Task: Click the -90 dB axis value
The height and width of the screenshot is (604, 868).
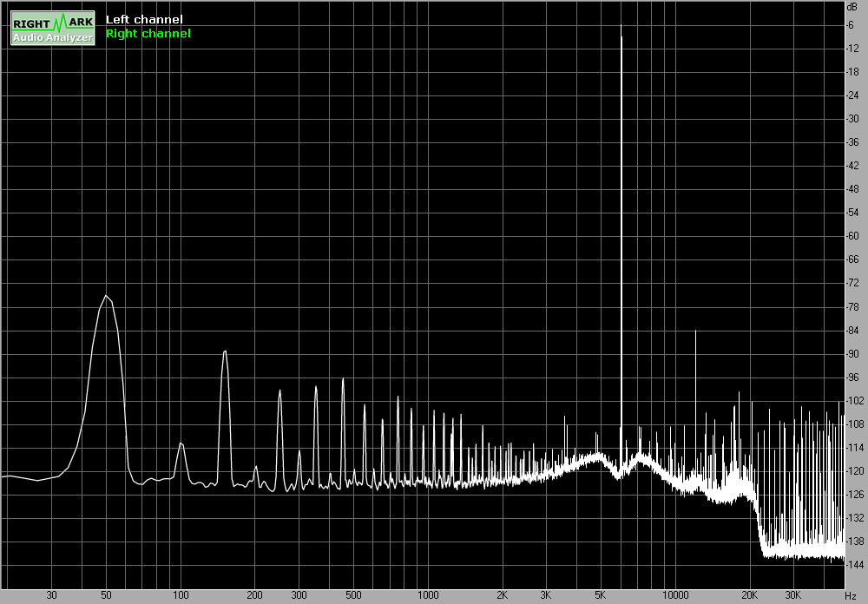Action: 853,354
